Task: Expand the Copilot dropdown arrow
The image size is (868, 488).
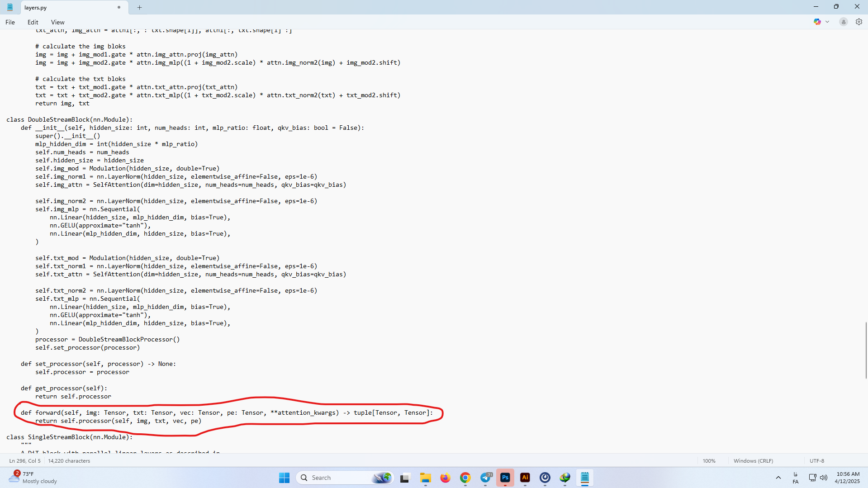Action: click(827, 22)
